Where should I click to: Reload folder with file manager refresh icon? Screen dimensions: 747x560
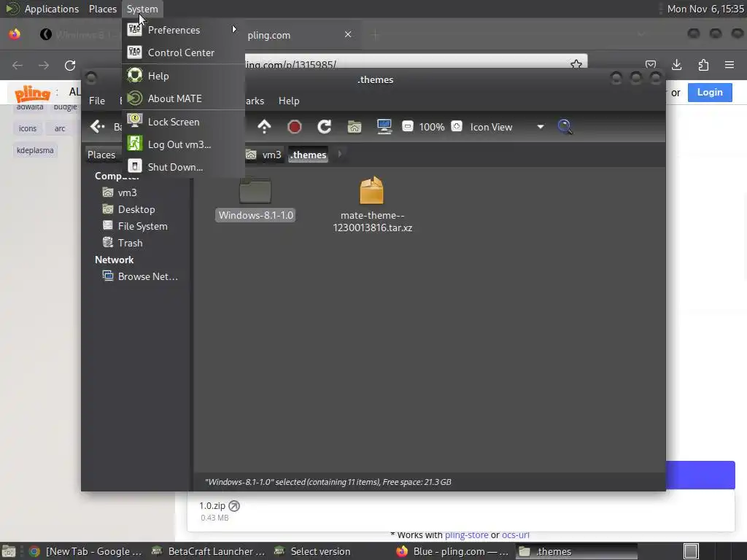tap(325, 127)
